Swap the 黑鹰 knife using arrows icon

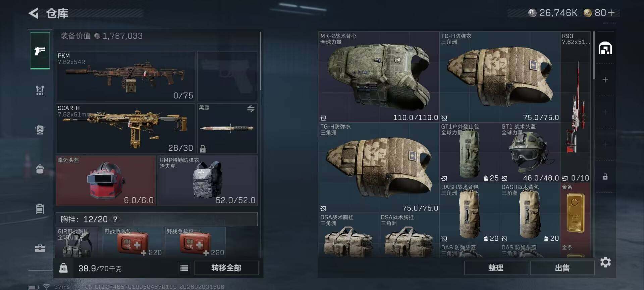[251, 109]
